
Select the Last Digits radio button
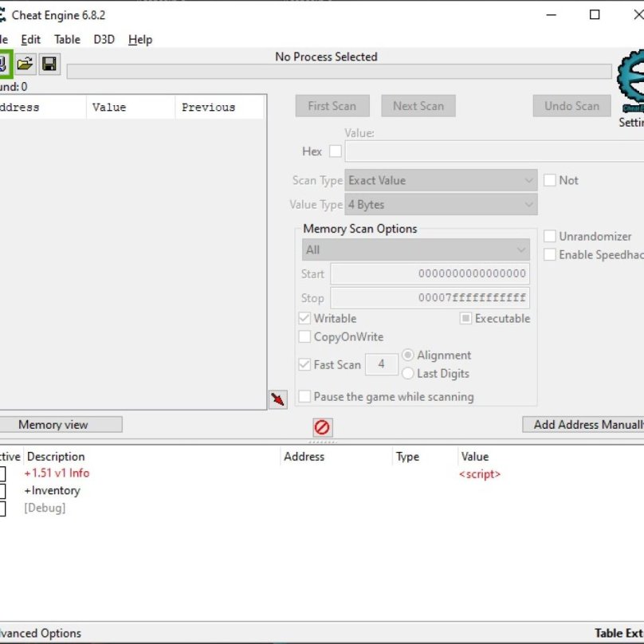[408, 374]
